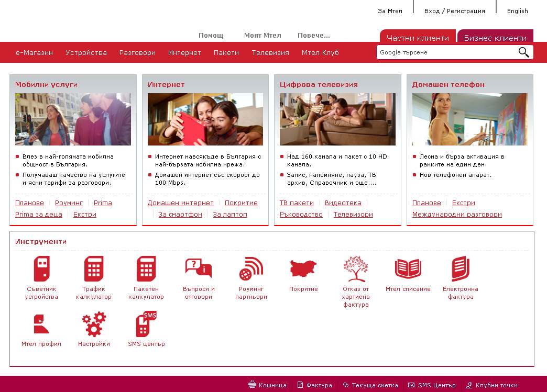Expand the Повече... menu
This screenshot has width=547, height=392.
pyautogui.click(x=314, y=35)
